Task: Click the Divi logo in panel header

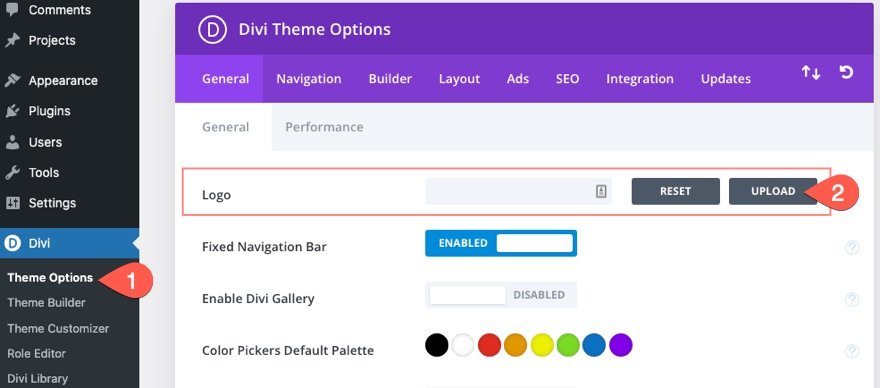Action: [x=212, y=29]
